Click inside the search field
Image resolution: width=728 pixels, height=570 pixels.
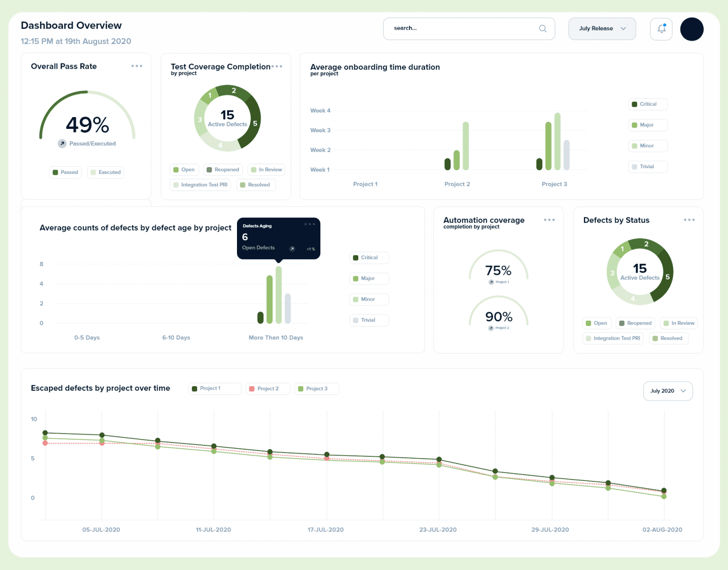455,28
